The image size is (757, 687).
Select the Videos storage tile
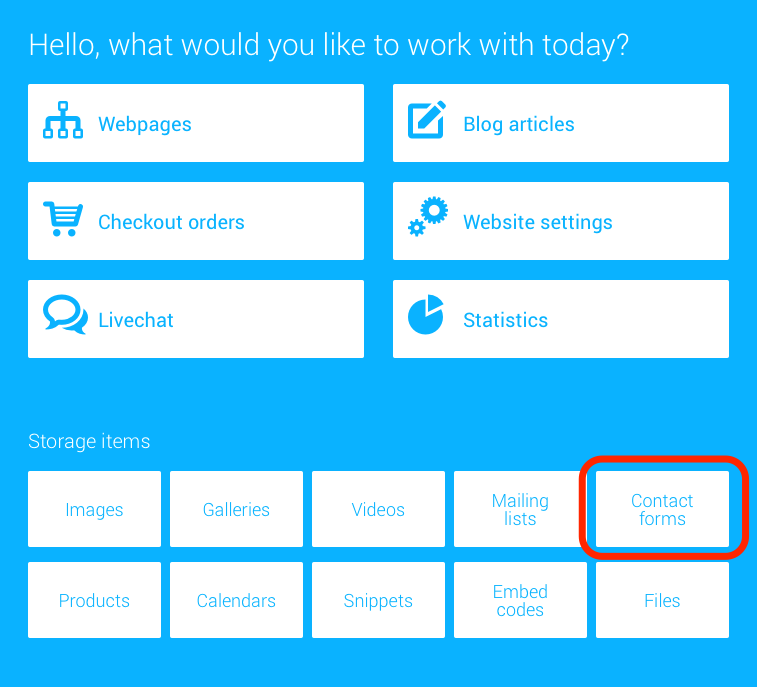378,509
